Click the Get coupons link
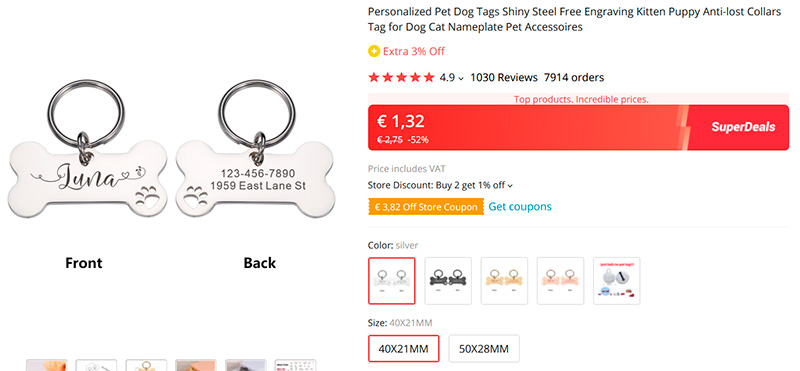This screenshot has width=800, height=371. pyautogui.click(x=520, y=207)
